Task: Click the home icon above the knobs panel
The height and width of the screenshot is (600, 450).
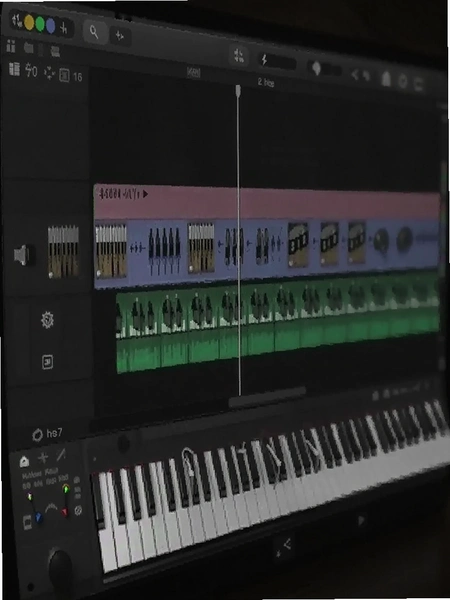Action: click(x=24, y=462)
